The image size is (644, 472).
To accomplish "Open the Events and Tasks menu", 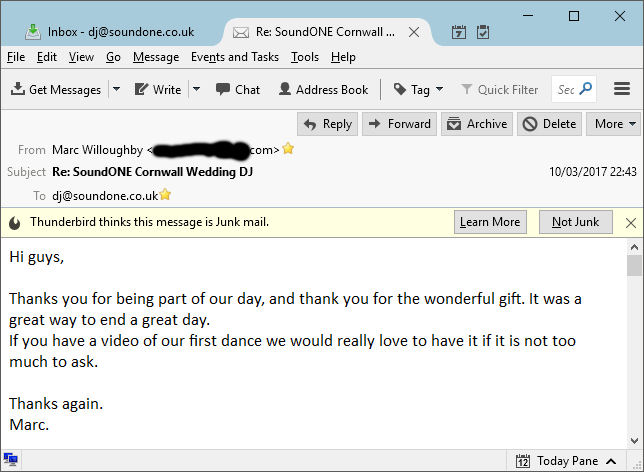I will tap(235, 57).
